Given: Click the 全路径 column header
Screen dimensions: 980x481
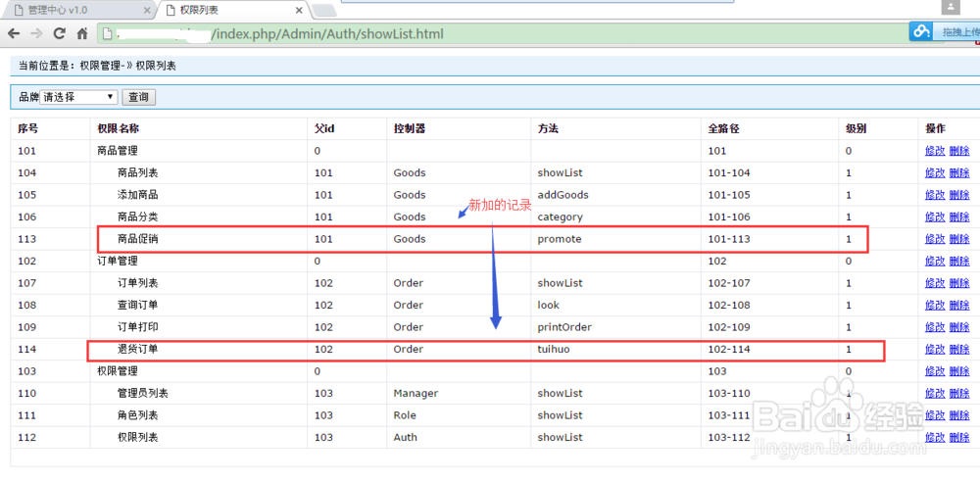Looking at the screenshot, I should [x=724, y=128].
